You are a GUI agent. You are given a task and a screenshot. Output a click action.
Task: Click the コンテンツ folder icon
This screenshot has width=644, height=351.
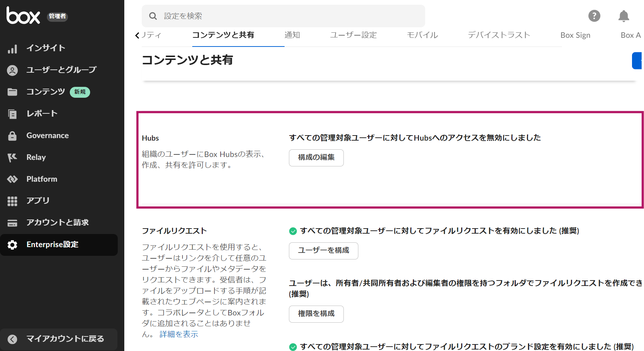12,92
